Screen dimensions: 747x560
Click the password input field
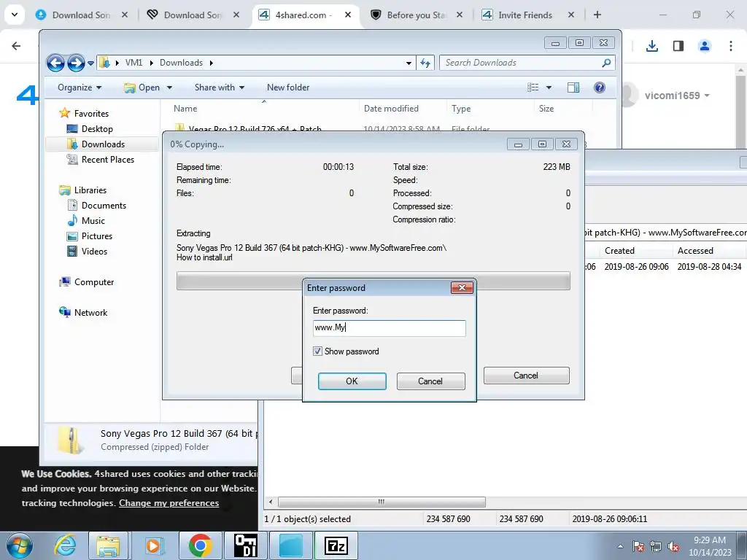[390, 328]
